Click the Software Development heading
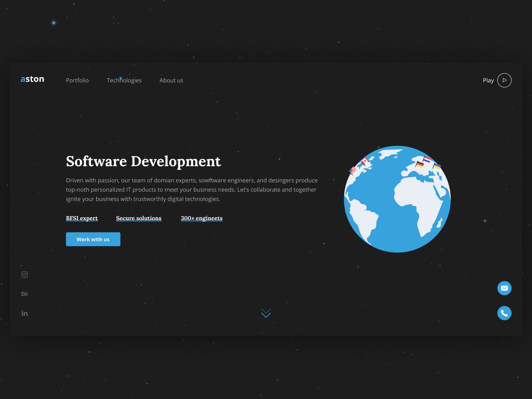Viewport: 532px width, 399px height. click(143, 162)
